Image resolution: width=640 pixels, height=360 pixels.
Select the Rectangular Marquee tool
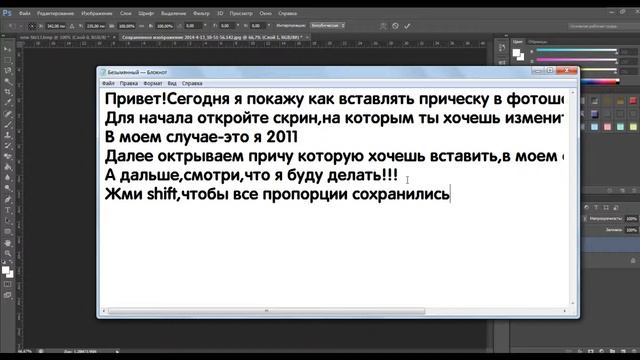[x=8, y=60]
